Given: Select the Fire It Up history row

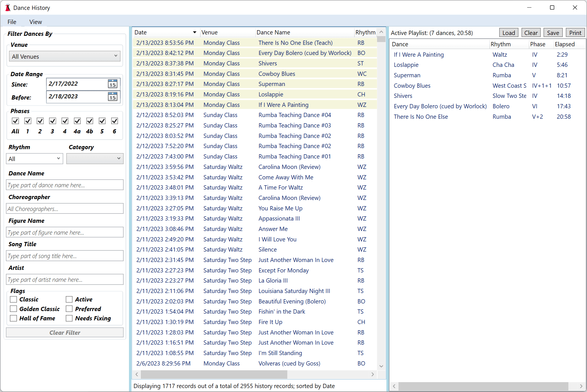Looking at the screenshot, I should point(255,322).
